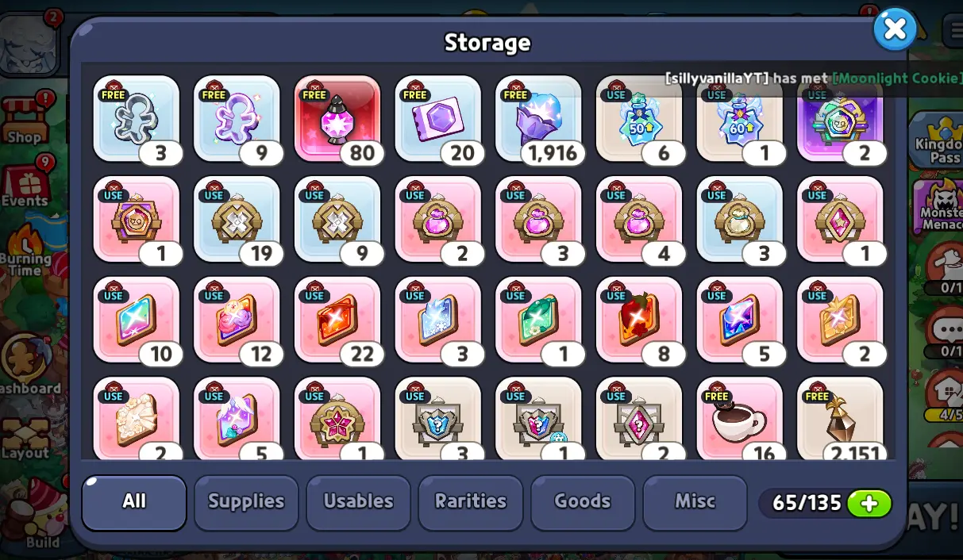Viewport: 963px width, 560px height.
Task: Expand storage capacity with green plus
Action: tap(869, 504)
